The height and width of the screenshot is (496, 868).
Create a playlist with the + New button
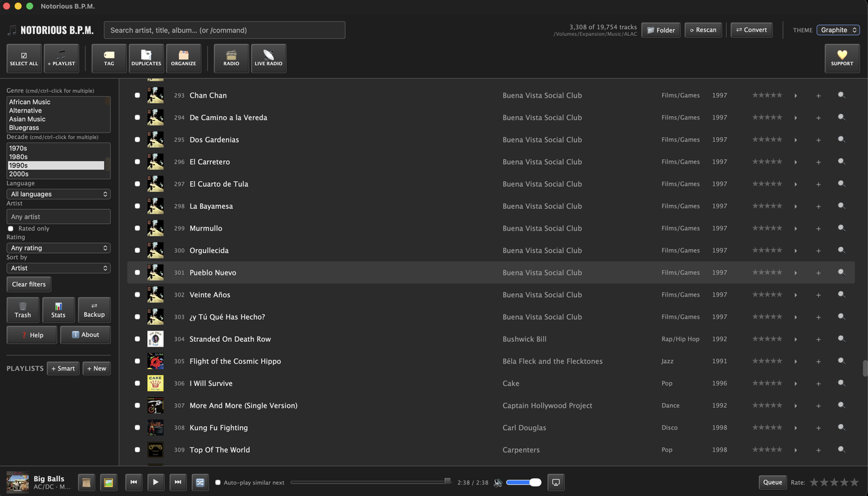click(96, 368)
